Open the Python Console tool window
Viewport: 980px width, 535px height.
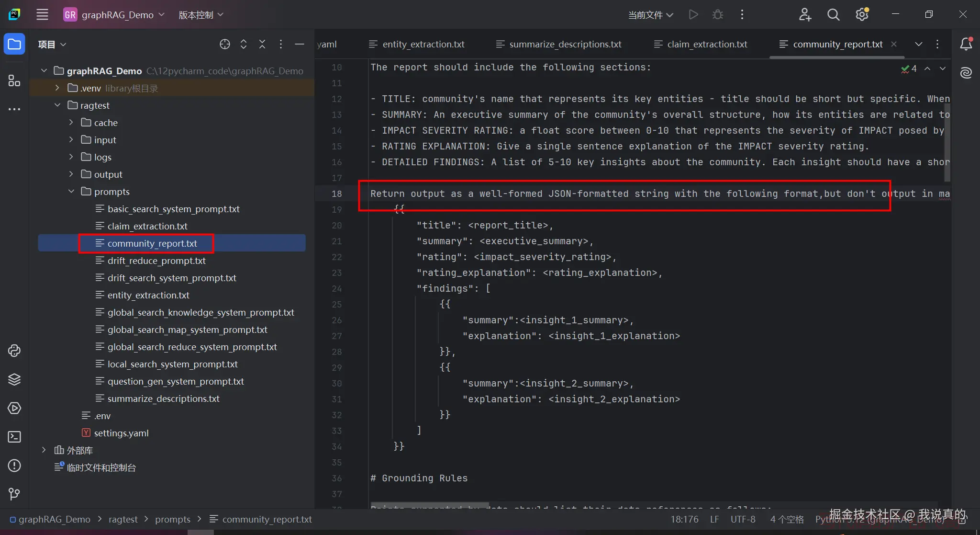[14, 351]
